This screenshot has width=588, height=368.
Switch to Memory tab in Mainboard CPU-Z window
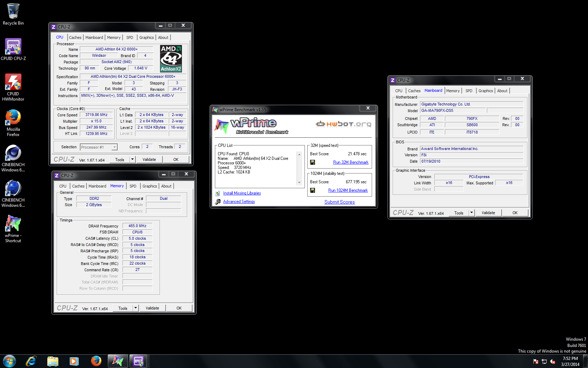tap(453, 91)
